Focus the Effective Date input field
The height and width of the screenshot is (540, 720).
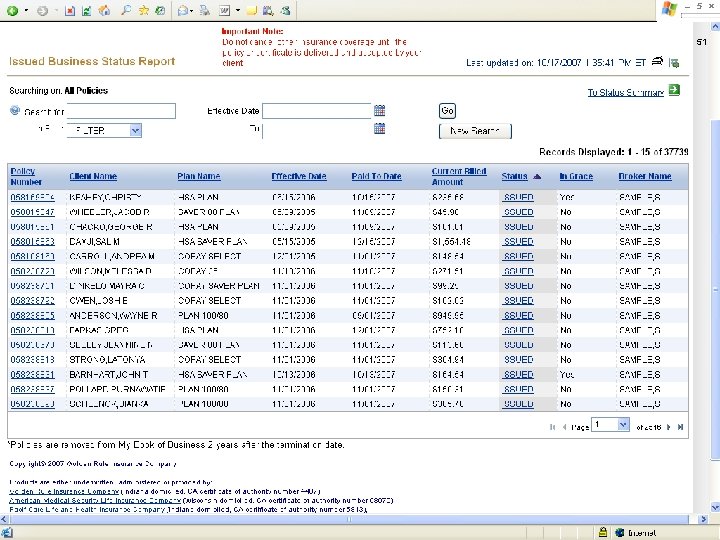click(316, 111)
